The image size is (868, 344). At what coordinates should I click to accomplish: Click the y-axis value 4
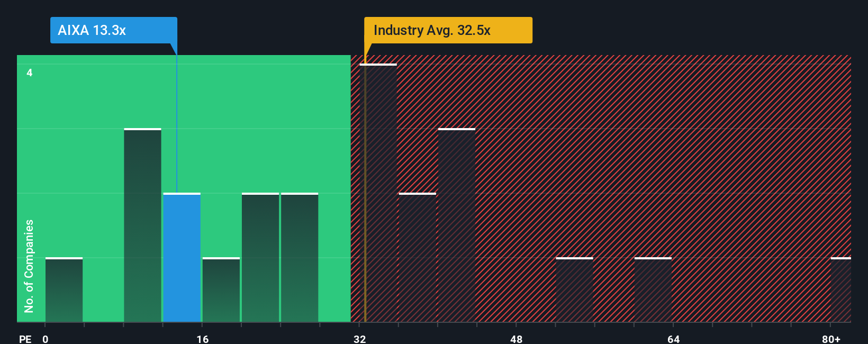pos(30,73)
